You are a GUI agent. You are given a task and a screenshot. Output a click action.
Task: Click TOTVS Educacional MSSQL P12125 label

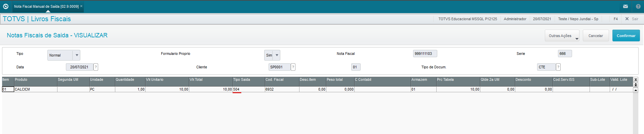pyautogui.click(x=468, y=19)
